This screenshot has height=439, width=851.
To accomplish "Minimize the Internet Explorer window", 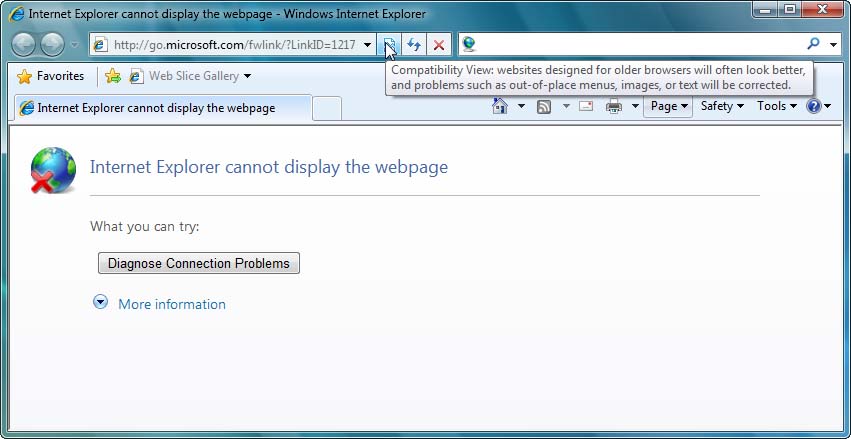I will click(x=765, y=10).
